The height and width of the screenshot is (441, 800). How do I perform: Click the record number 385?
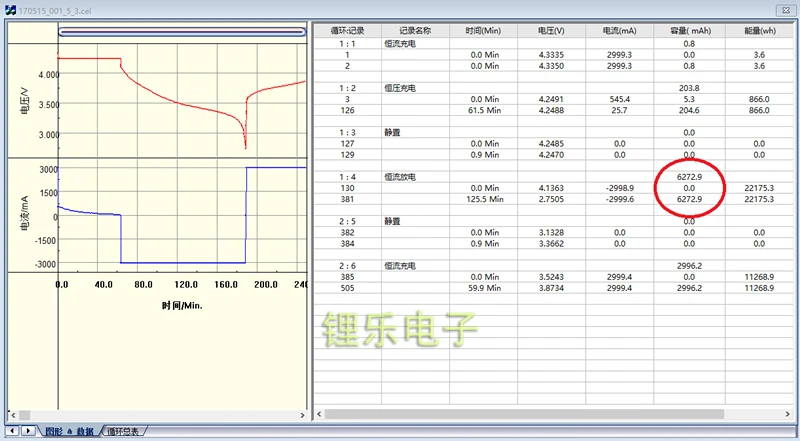(x=347, y=277)
